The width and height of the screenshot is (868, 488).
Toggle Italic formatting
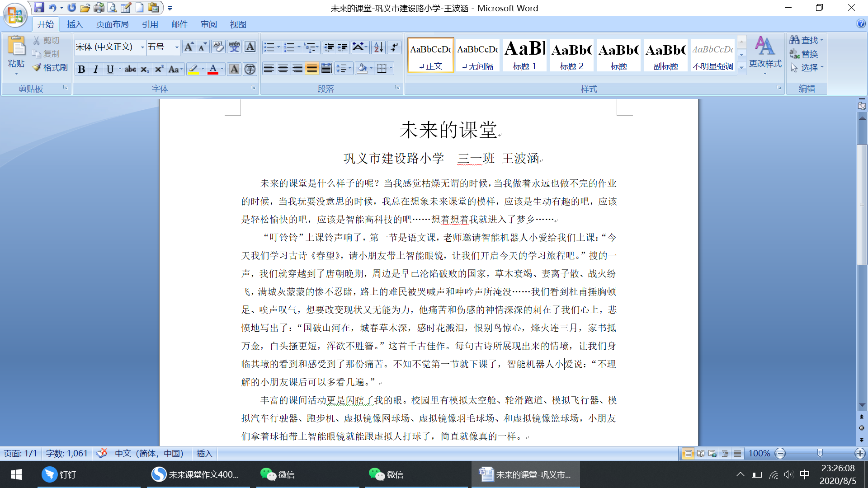click(x=95, y=69)
